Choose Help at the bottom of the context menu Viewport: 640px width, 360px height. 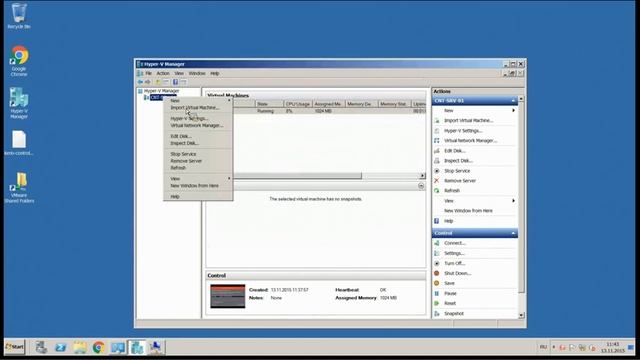[198, 197]
